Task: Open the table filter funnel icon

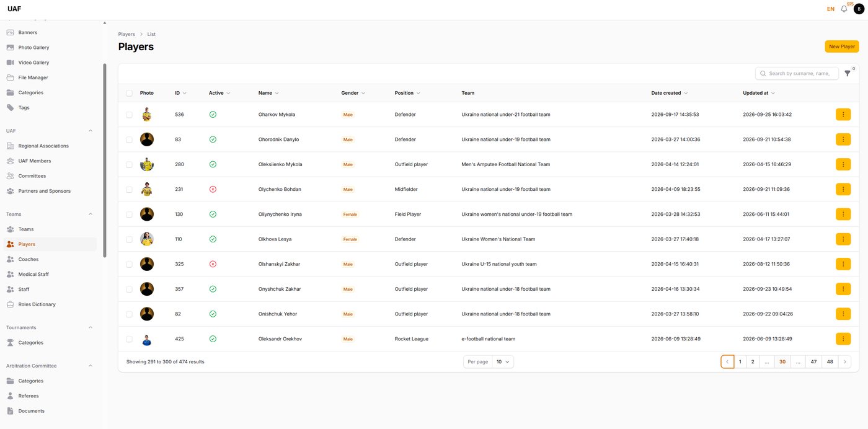Action: [848, 73]
